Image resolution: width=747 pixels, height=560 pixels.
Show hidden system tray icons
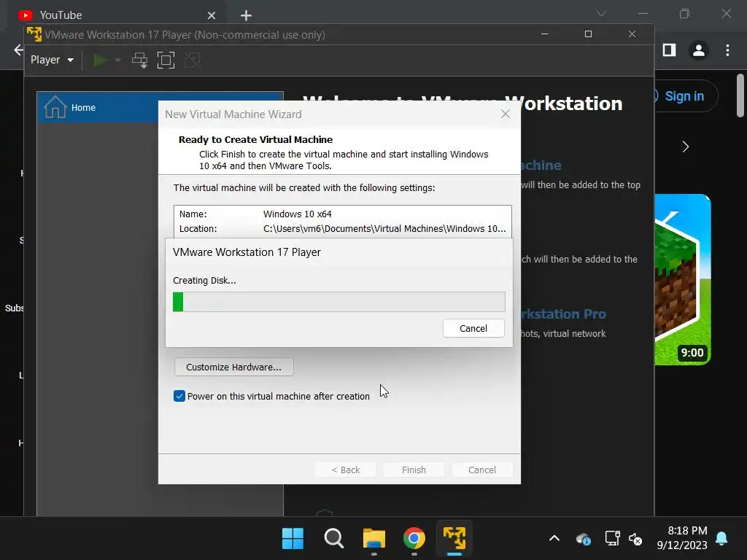[554, 538]
